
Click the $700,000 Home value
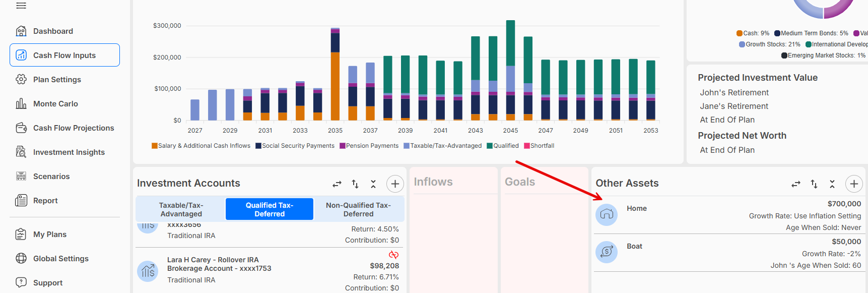[x=844, y=204]
